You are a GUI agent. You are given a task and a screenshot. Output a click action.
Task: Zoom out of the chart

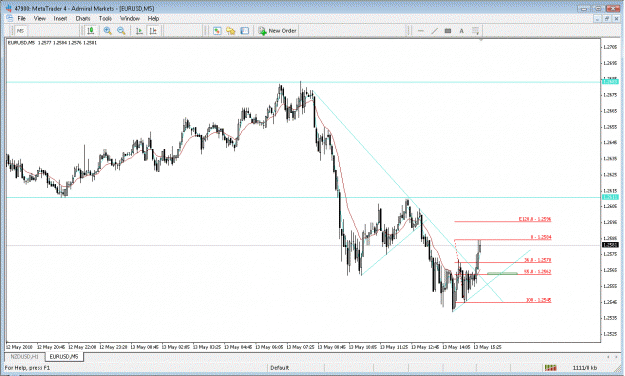point(121,31)
